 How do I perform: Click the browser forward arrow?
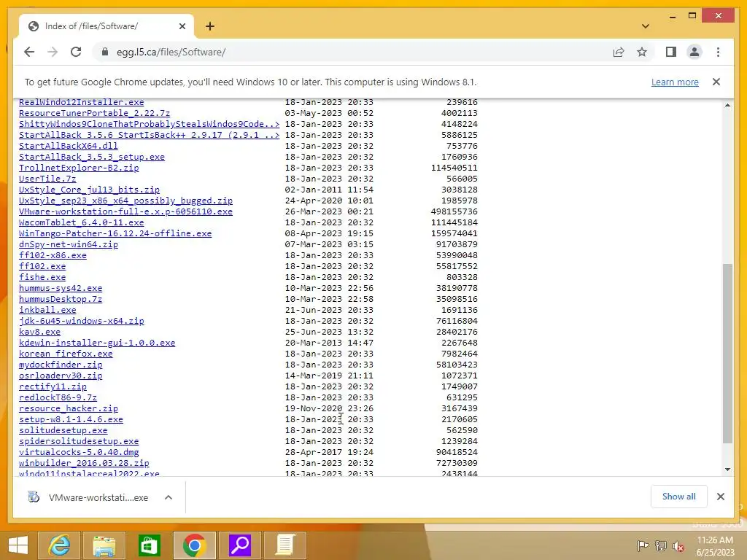click(x=53, y=52)
